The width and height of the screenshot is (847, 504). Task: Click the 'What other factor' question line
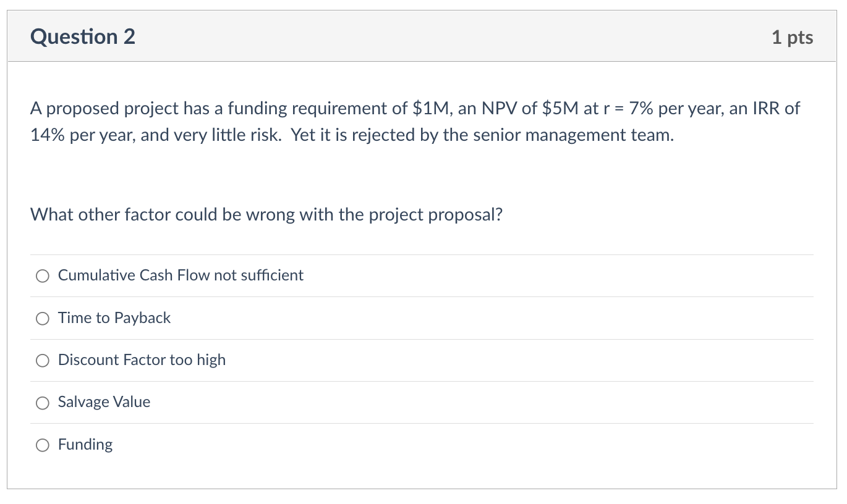(266, 214)
